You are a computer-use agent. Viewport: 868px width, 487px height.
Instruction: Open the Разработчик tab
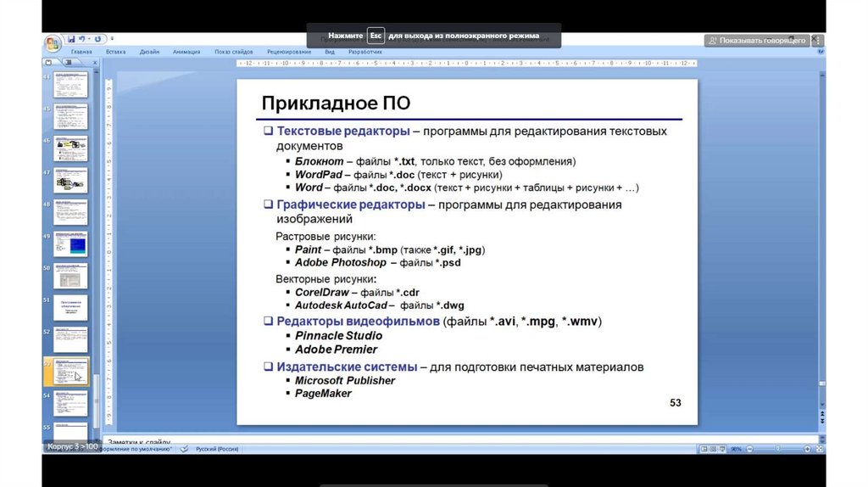(x=365, y=52)
